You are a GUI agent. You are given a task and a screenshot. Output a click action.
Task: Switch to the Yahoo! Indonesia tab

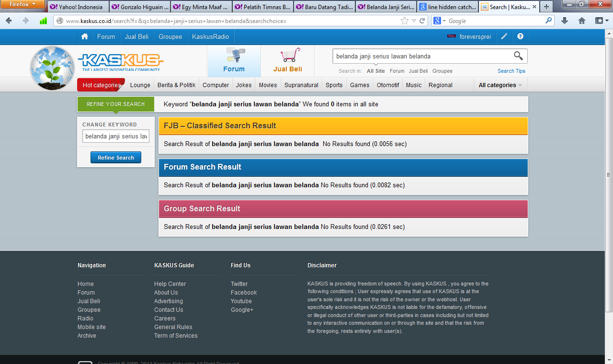pyautogui.click(x=78, y=7)
